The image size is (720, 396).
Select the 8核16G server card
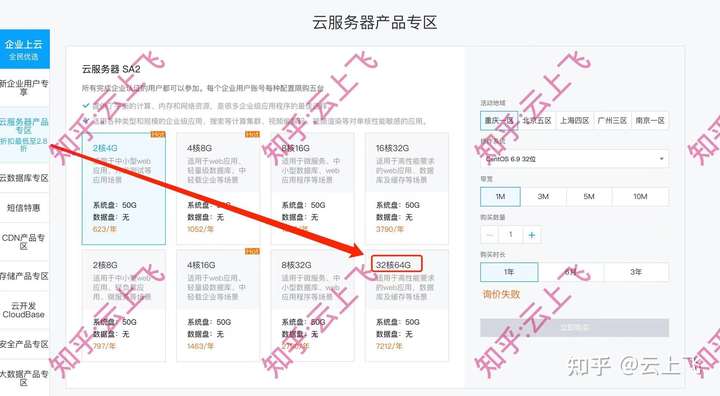(x=312, y=188)
